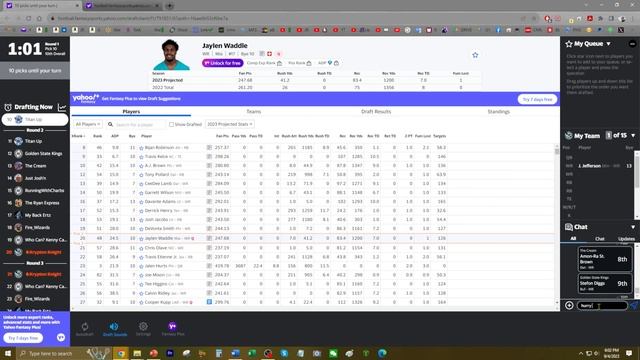Click the search for a player field
640x360 pixels.
[x=139, y=124]
